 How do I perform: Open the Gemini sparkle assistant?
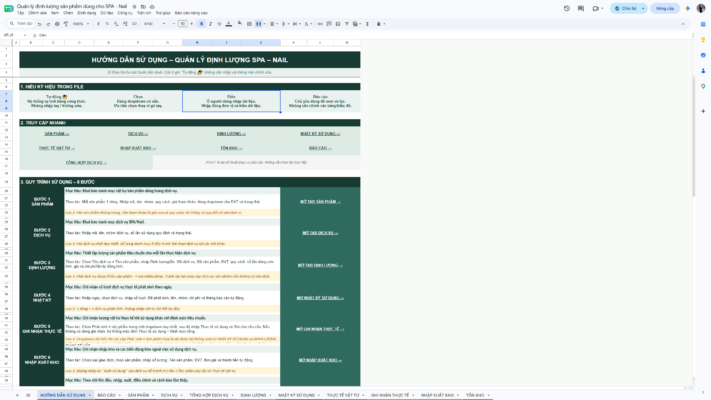click(688, 9)
